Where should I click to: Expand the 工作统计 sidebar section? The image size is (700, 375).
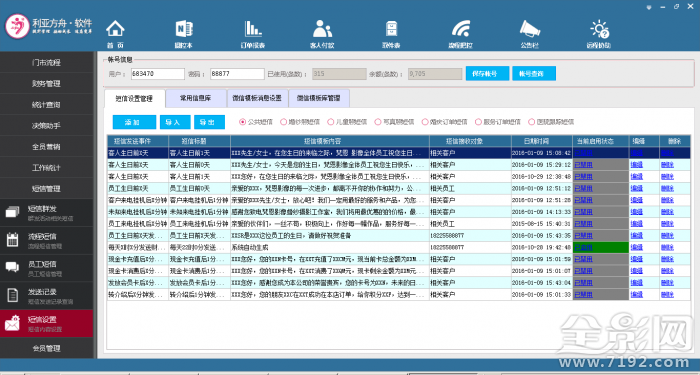[x=46, y=167]
